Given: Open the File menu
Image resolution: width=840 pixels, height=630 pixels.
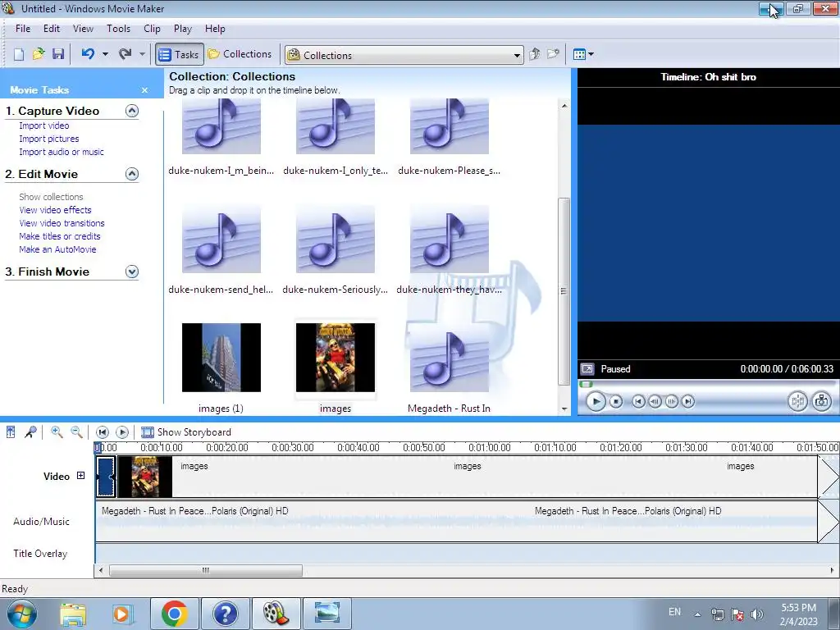Looking at the screenshot, I should coord(22,29).
